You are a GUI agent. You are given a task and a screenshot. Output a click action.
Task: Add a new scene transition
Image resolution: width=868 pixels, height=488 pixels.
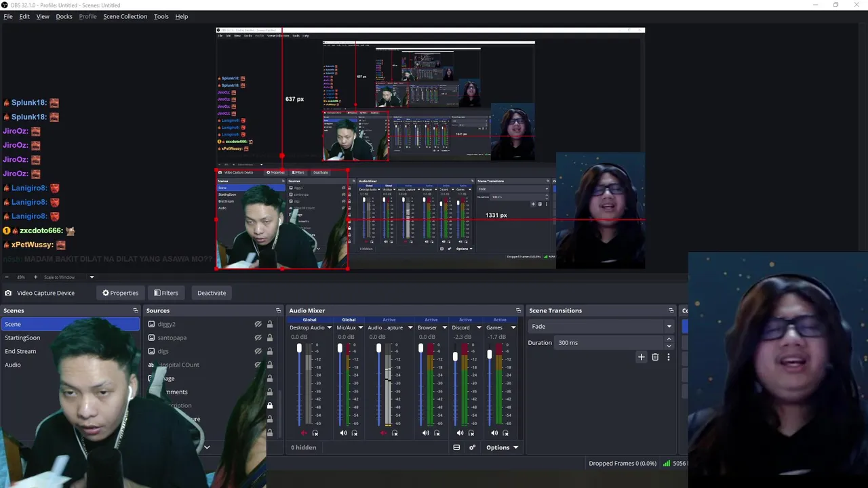pyautogui.click(x=641, y=357)
